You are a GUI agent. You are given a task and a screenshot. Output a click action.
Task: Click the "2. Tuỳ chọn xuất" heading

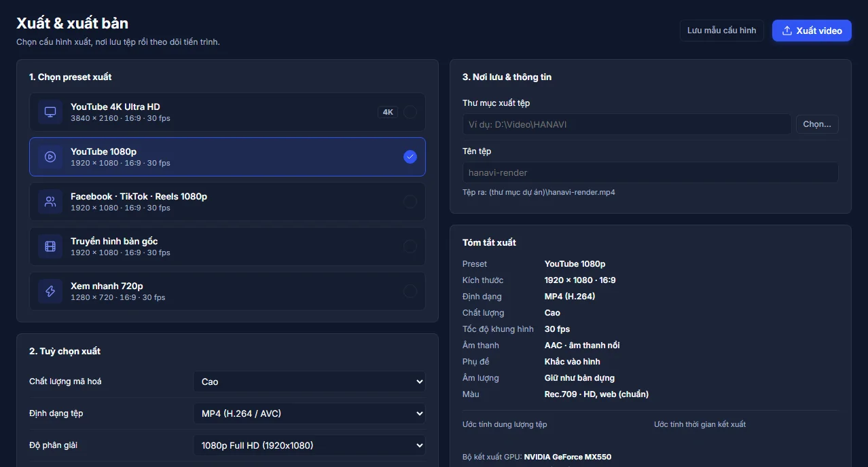tap(65, 351)
